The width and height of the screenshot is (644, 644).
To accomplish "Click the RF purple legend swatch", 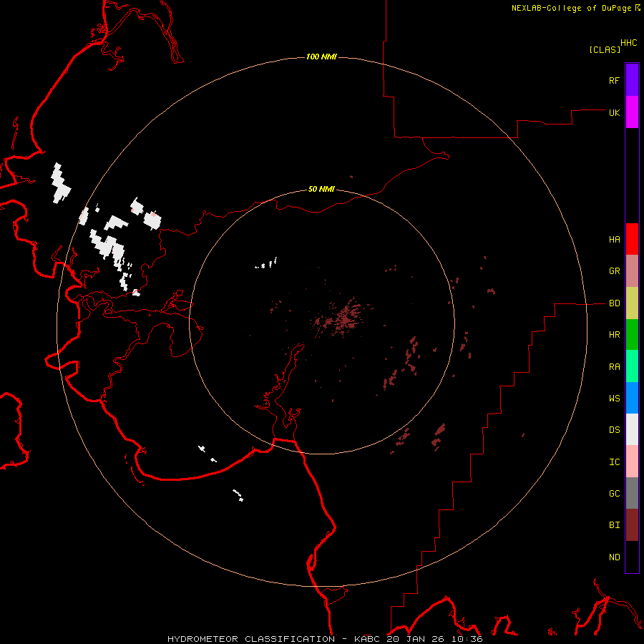I will (x=632, y=80).
